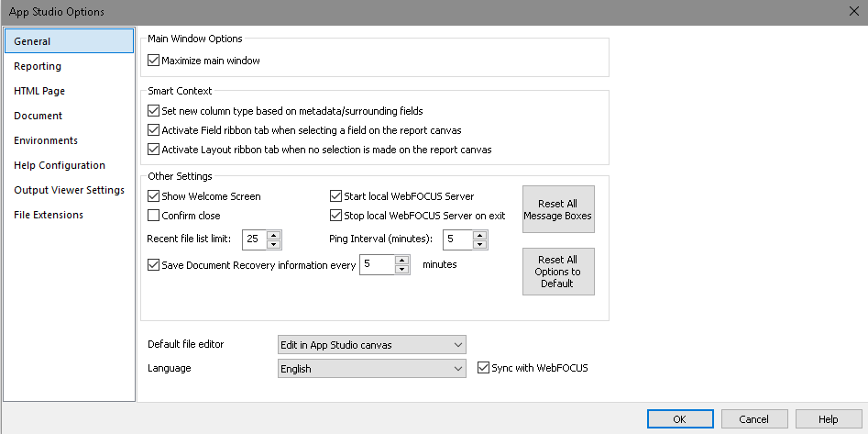Enable Confirm close checkbox
868x434 pixels.
153,215
